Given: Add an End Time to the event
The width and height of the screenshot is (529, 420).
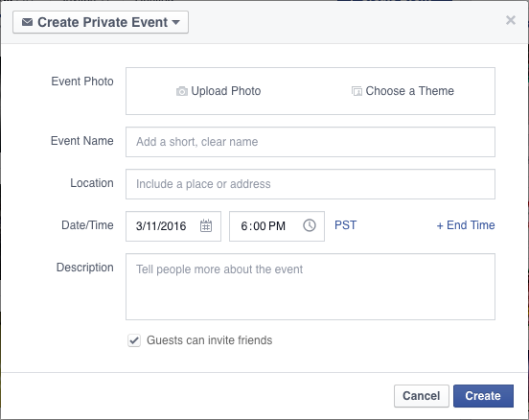Looking at the screenshot, I should click(x=466, y=225).
